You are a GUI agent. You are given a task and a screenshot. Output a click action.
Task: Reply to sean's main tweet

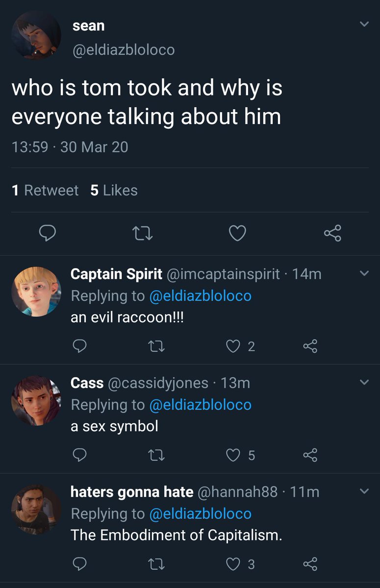coord(47,233)
